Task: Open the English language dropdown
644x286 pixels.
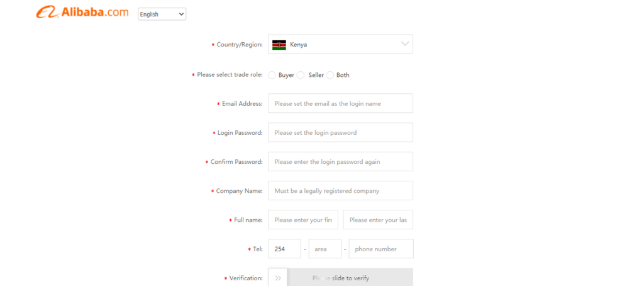Action: point(162,14)
